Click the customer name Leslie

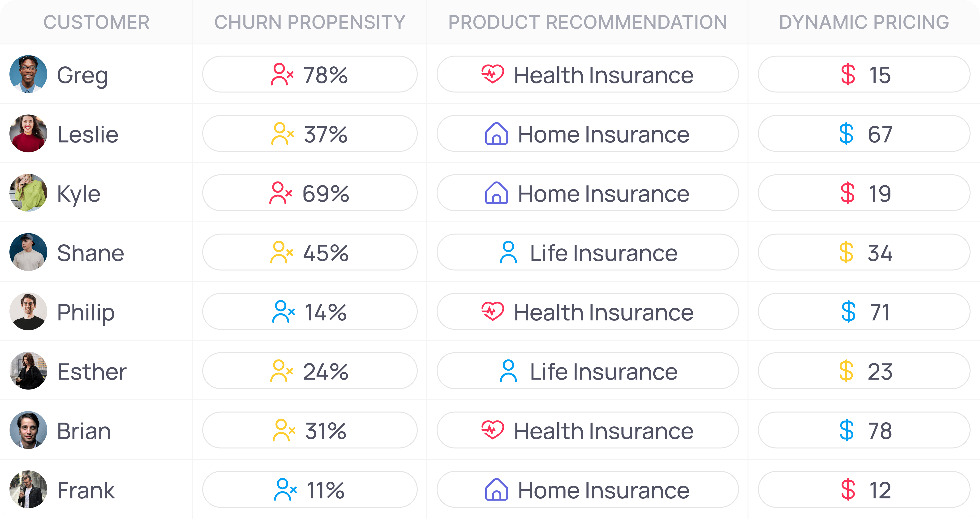pos(87,134)
